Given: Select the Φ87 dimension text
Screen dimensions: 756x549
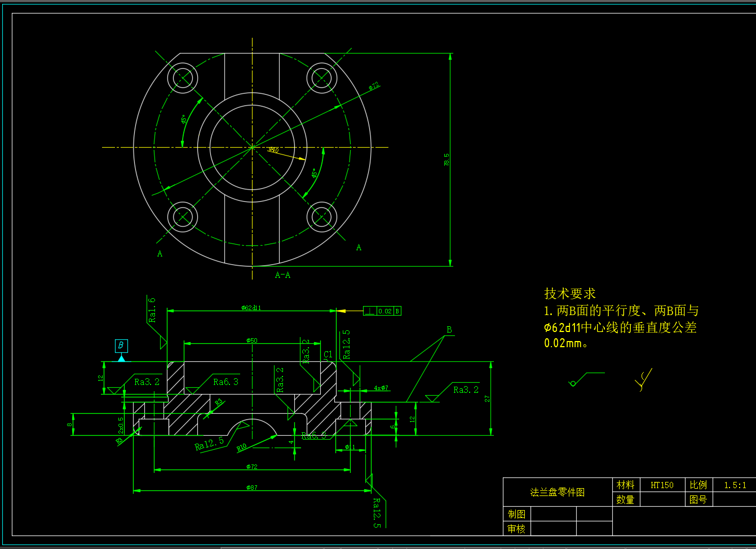Looking at the screenshot, I should pyautogui.click(x=252, y=488).
